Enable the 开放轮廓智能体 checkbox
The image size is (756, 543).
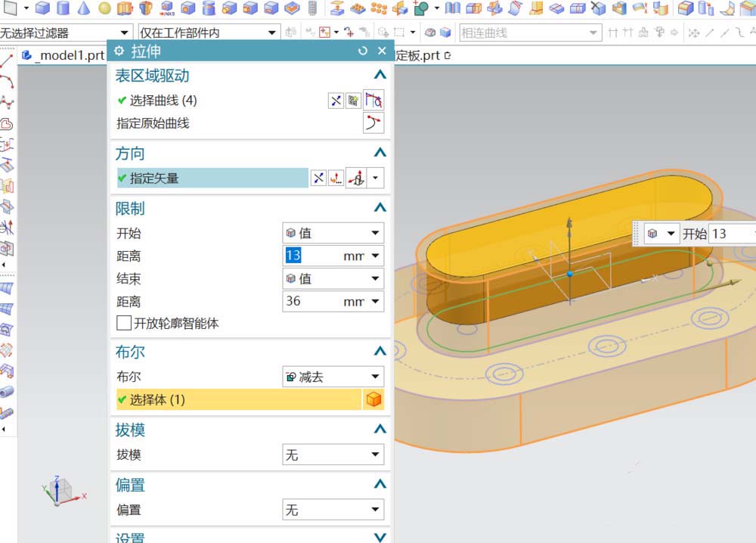tap(124, 323)
